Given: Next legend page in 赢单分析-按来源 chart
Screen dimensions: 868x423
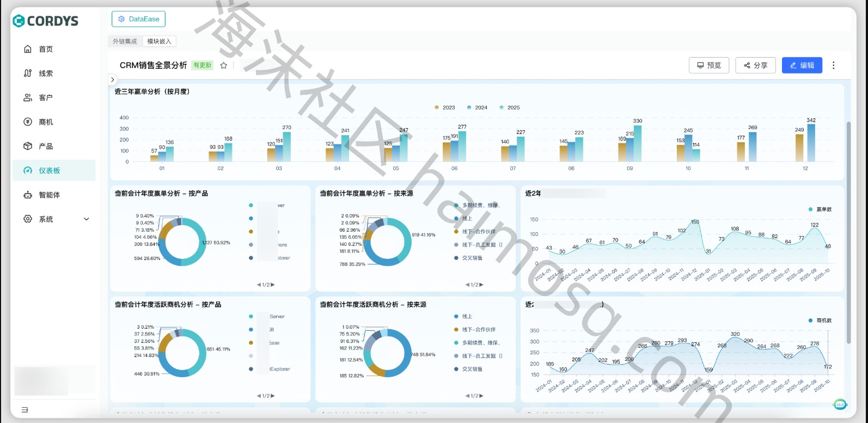Looking at the screenshot, I should coord(481,285).
